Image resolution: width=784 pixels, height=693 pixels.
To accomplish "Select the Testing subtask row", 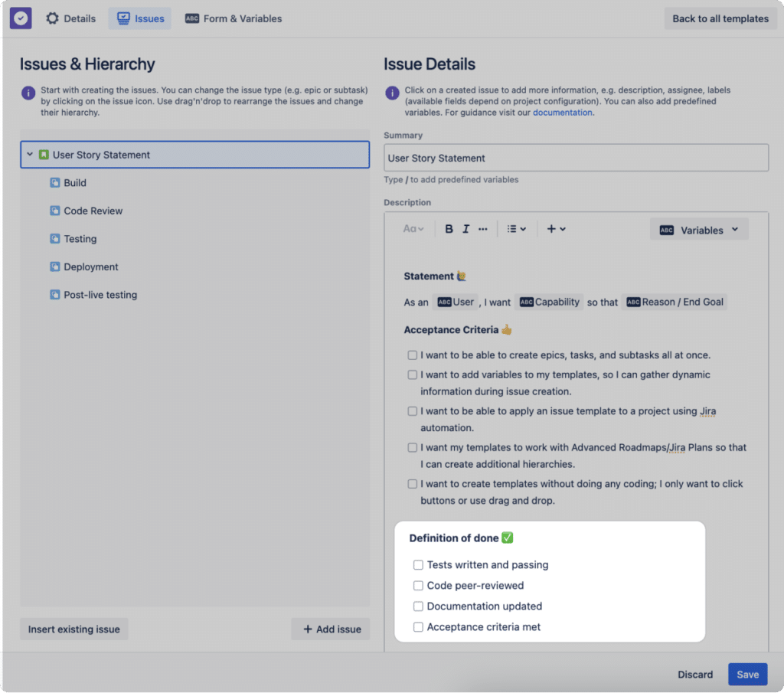I will tap(195, 238).
